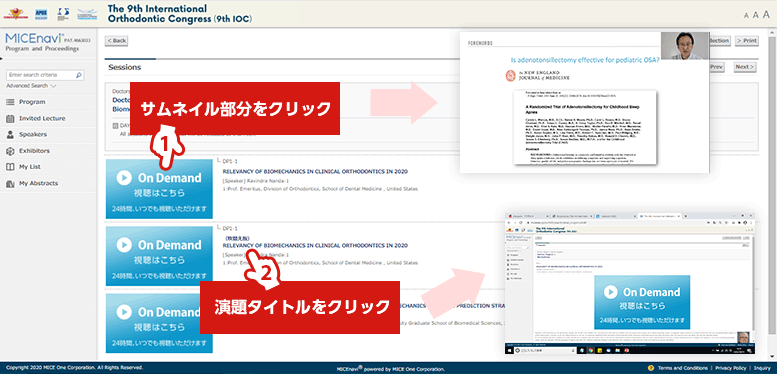Click The 9th International Orthodontic Congress title
The width and height of the screenshot is (777, 374).
tap(179, 14)
